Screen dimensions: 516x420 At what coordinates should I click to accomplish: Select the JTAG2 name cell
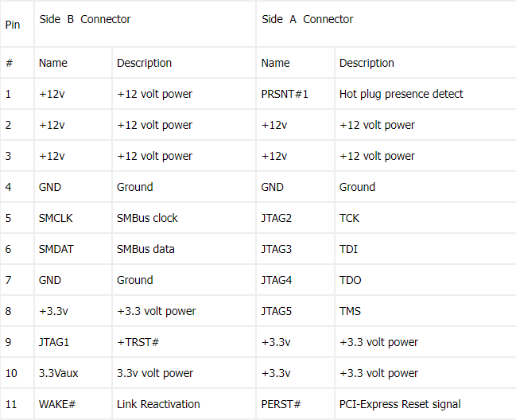coord(277,218)
